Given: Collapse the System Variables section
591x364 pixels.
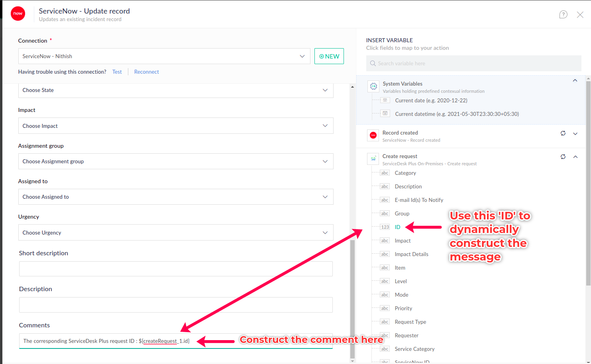Looking at the screenshot, I should pos(575,80).
